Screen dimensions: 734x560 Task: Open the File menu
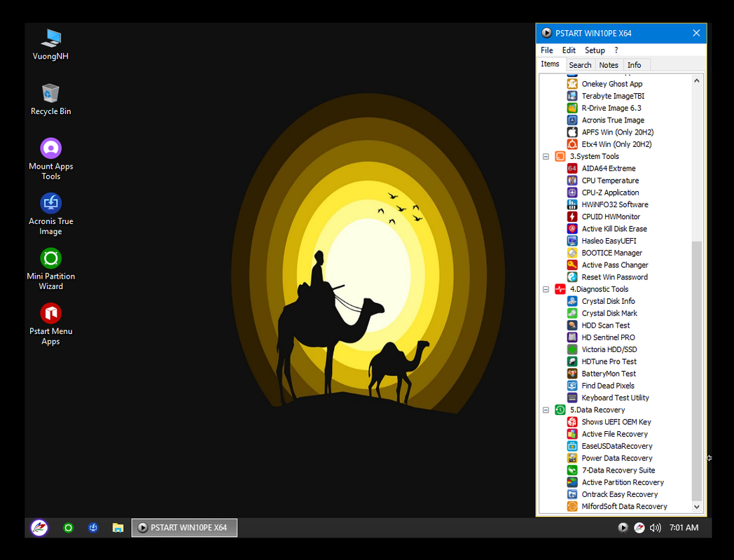pos(547,50)
